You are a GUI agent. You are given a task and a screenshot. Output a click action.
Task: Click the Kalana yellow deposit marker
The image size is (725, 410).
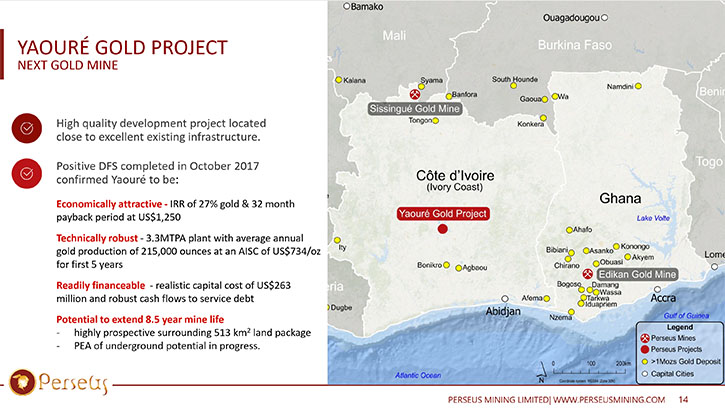(338, 80)
